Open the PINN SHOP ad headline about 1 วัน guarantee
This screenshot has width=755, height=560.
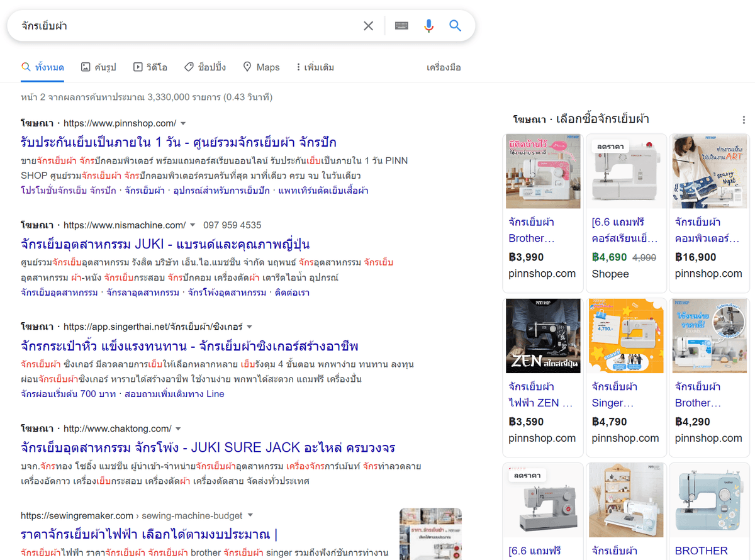179,142
